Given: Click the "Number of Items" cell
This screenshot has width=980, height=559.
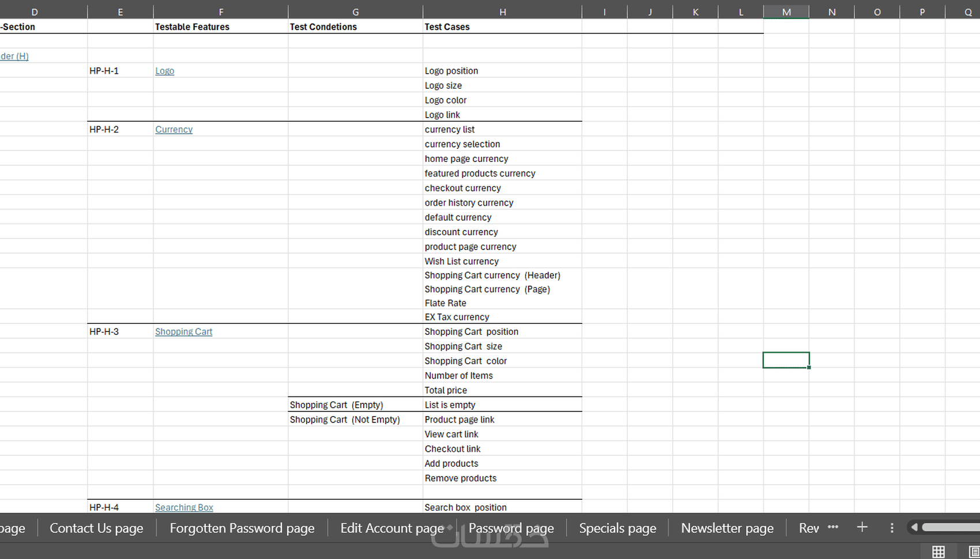Looking at the screenshot, I should [503, 376].
